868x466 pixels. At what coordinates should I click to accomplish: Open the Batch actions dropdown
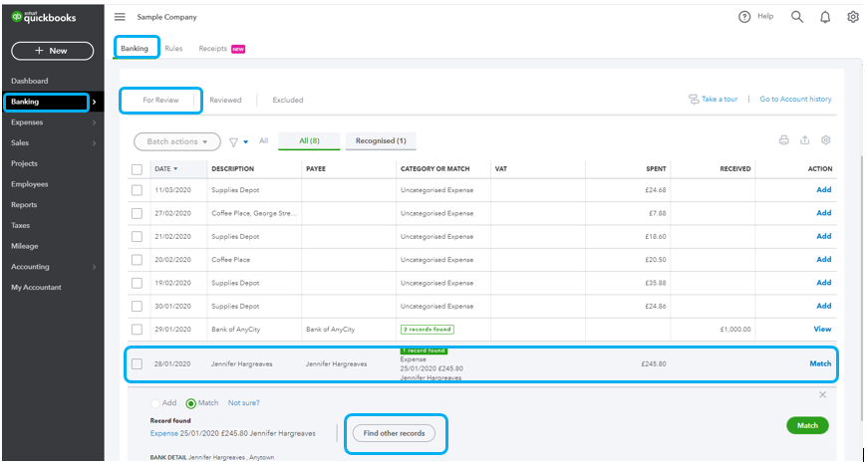click(177, 141)
